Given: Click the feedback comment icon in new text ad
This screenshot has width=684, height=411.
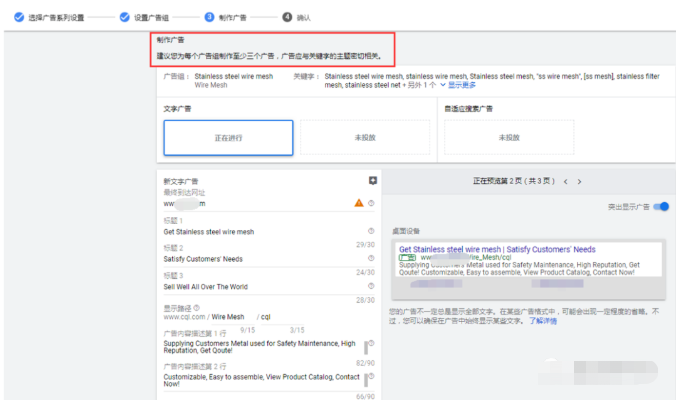Looking at the screenshot, I should [373, 181].
